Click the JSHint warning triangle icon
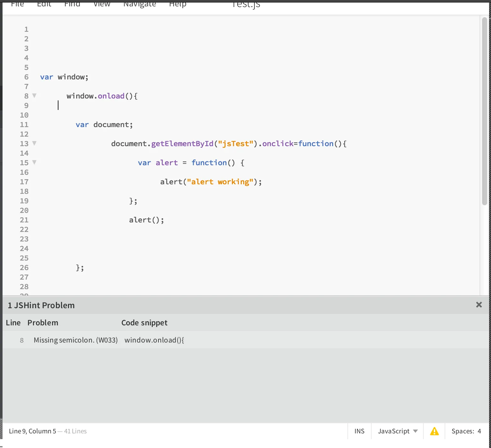The width and height of the screenshot is (491, 448). pyautogui.click(x=434, y=431)
